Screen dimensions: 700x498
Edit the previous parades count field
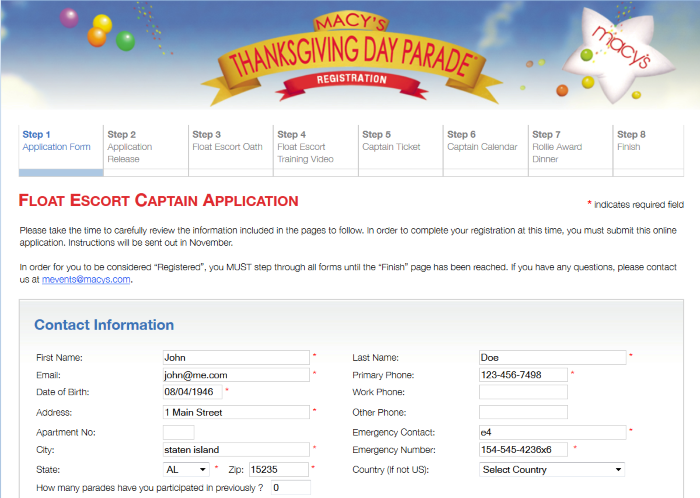291,488
